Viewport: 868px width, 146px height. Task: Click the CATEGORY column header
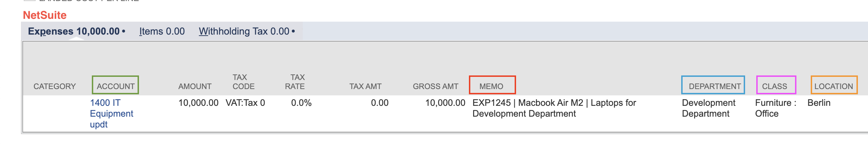point(54,86)
